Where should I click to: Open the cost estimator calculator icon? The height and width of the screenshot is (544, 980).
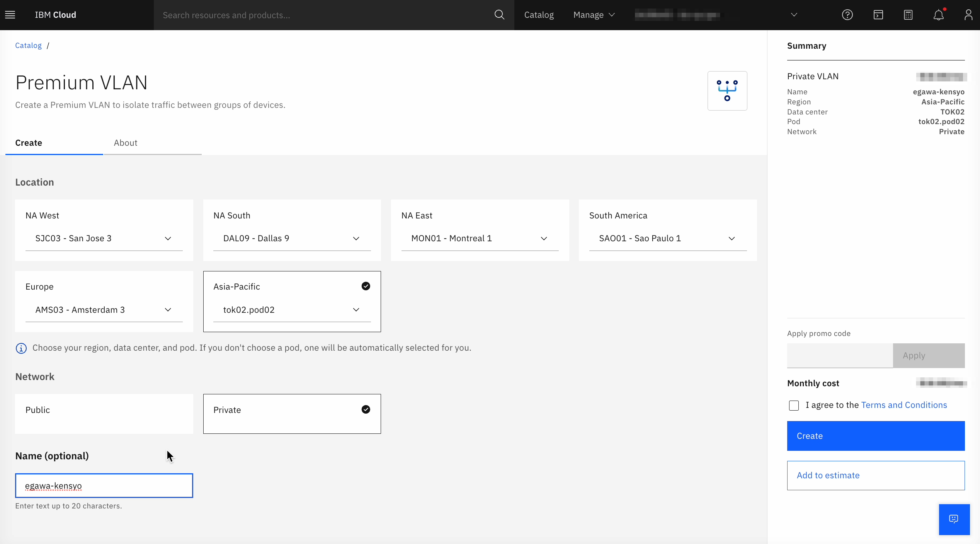pos(908,15)
